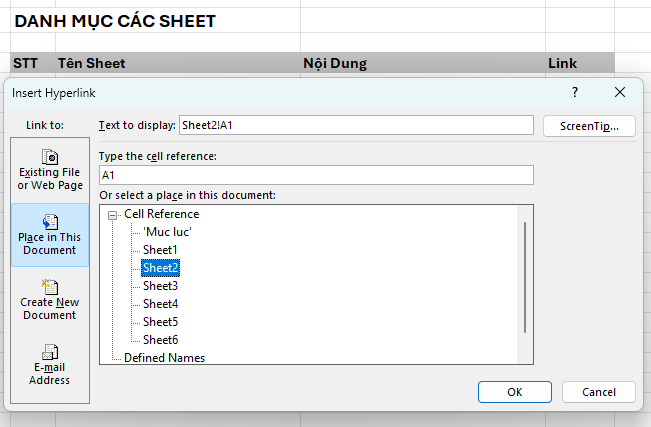This screenshot has height=427, width=651.
Task: Select Sheet4 from the tree
Action: pyautogui.click(x=160, y=304)
